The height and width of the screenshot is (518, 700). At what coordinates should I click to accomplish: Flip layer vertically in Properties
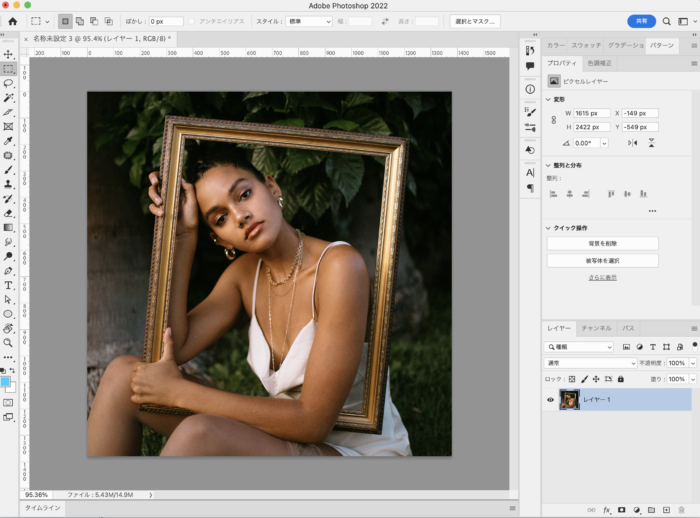pyautogui.click(x=651, y=143)
